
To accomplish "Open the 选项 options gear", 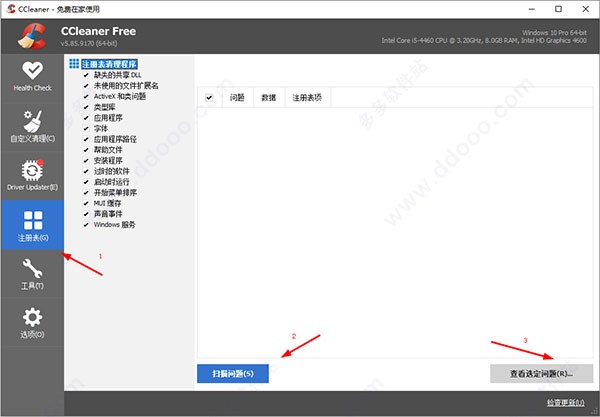I will tap(33, 323).
